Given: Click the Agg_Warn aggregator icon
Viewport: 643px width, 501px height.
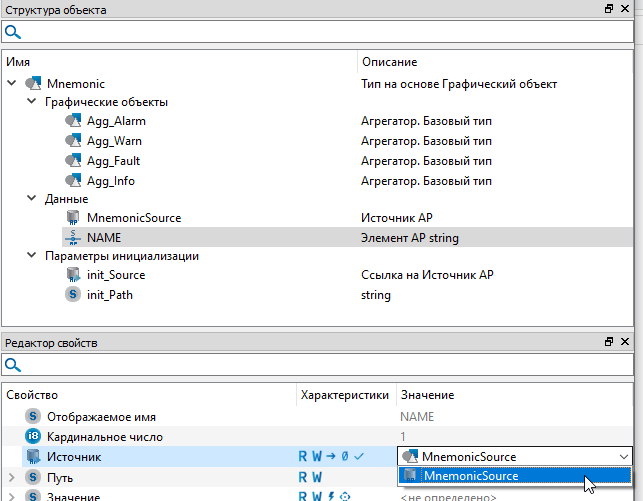Looking at the screenshot, I should (72, 141).
